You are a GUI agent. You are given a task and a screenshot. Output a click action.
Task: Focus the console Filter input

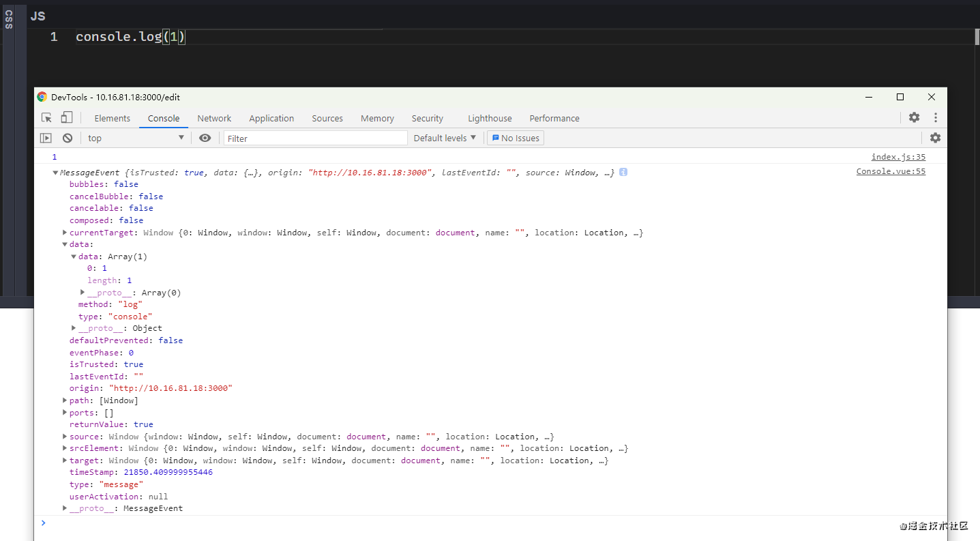316,138
